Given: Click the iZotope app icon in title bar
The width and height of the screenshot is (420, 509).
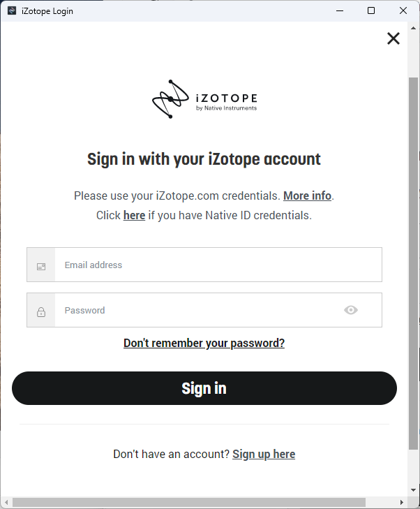Looking at the screenshot, I should 12,10.
